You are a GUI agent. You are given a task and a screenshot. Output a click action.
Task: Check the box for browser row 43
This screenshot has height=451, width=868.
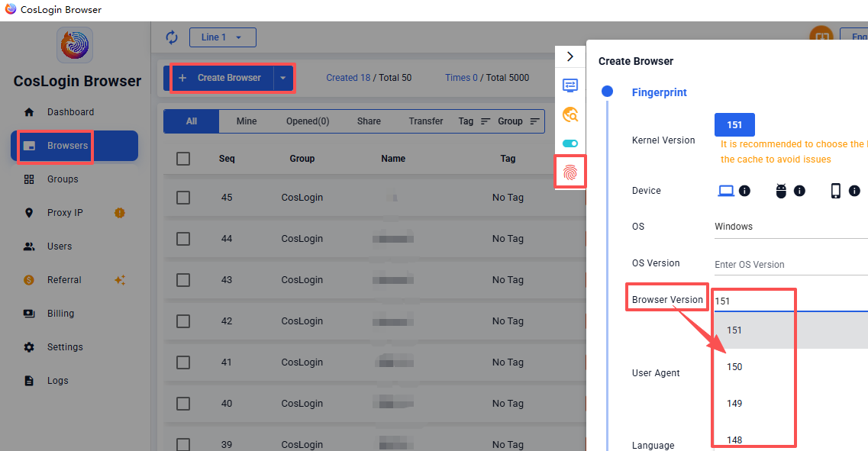183,280
